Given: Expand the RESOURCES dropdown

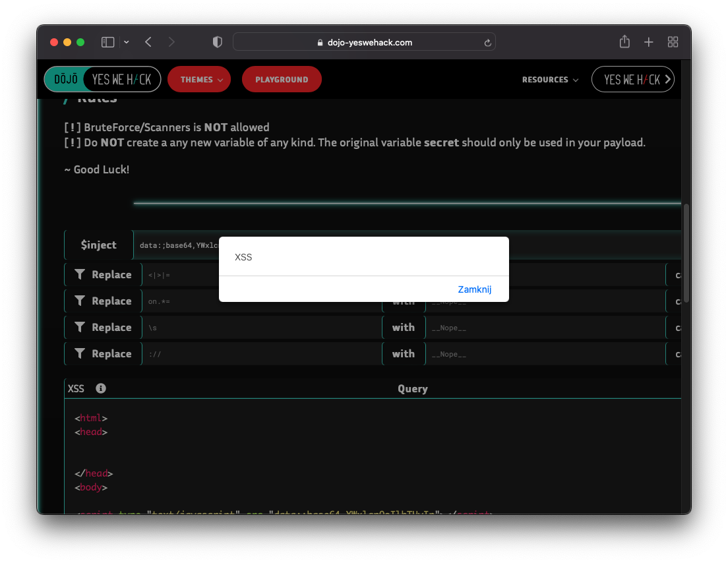Looking at the screenshot, I should click(550, 79).
